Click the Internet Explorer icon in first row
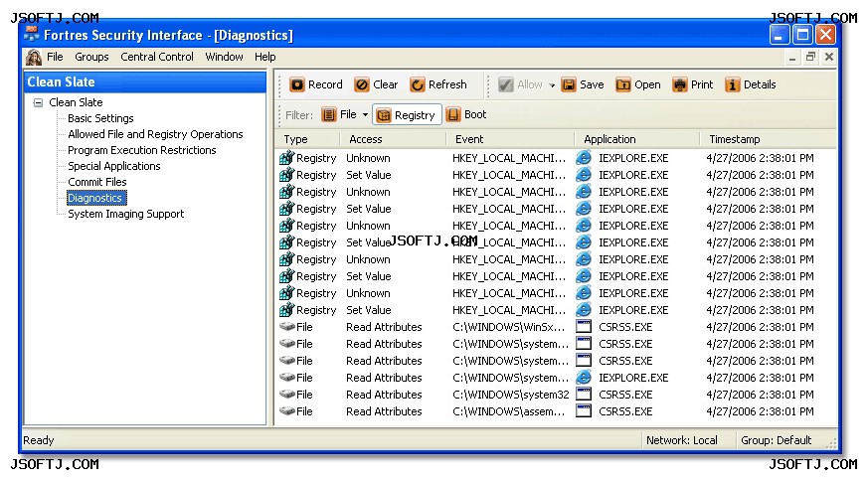The height and width of the screenshot is (481, 868). coord(584,158)
